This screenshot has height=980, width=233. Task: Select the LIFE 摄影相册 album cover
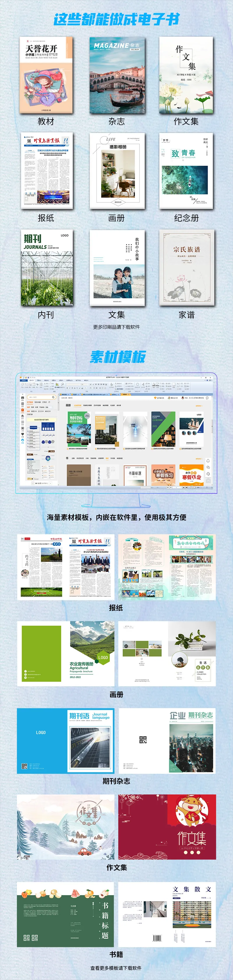pos(117,170)
